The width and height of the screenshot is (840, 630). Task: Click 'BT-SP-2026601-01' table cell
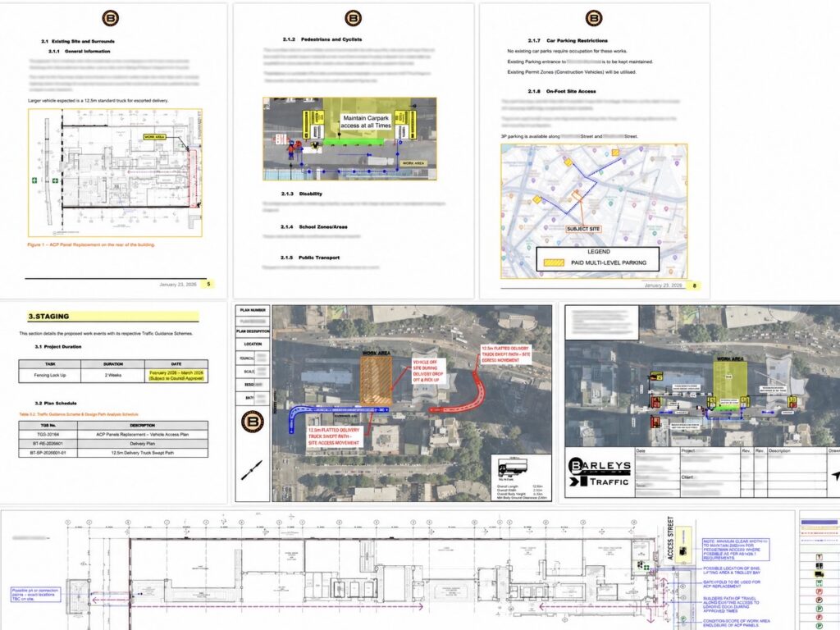[x=48, y=453]
